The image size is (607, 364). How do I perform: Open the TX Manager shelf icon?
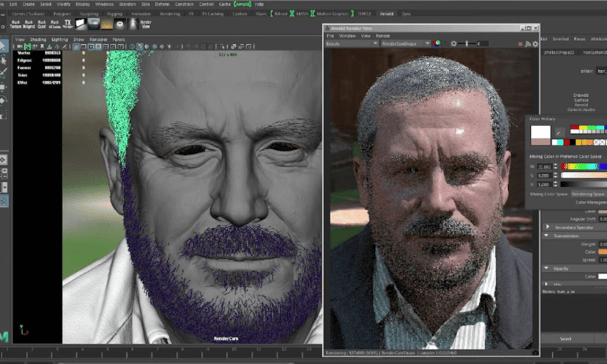click(68, 24)
